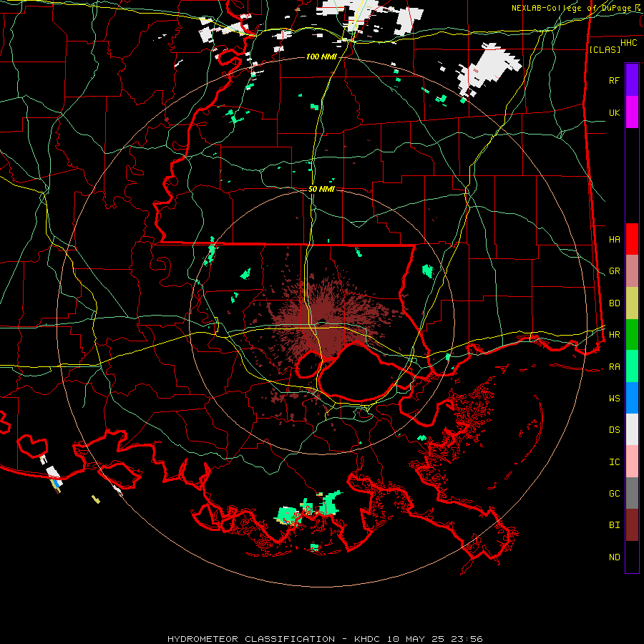Click the GR legend label
Viewport: 644px width, 644px height.
tap(614, 271)
